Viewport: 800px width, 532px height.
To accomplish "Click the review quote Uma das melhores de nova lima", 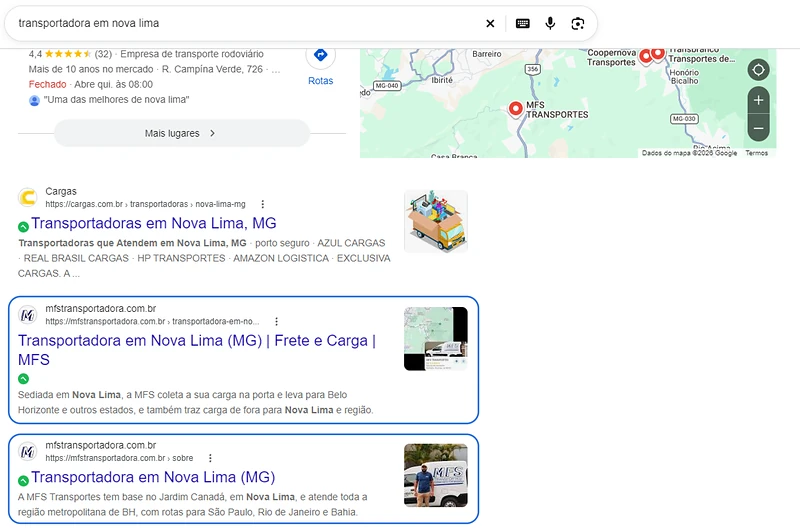I will [x=116, y=99].
